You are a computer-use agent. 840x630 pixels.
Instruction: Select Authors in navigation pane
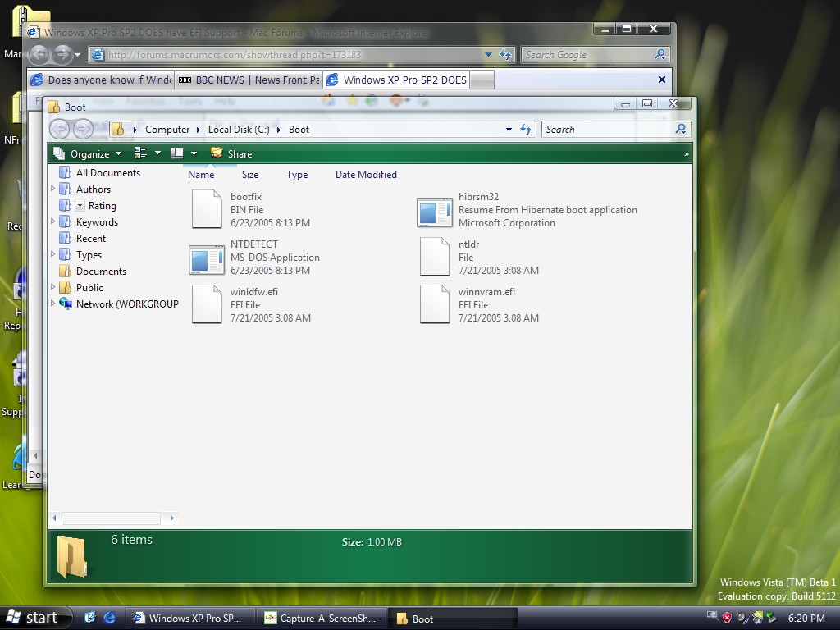coord(94,189)
